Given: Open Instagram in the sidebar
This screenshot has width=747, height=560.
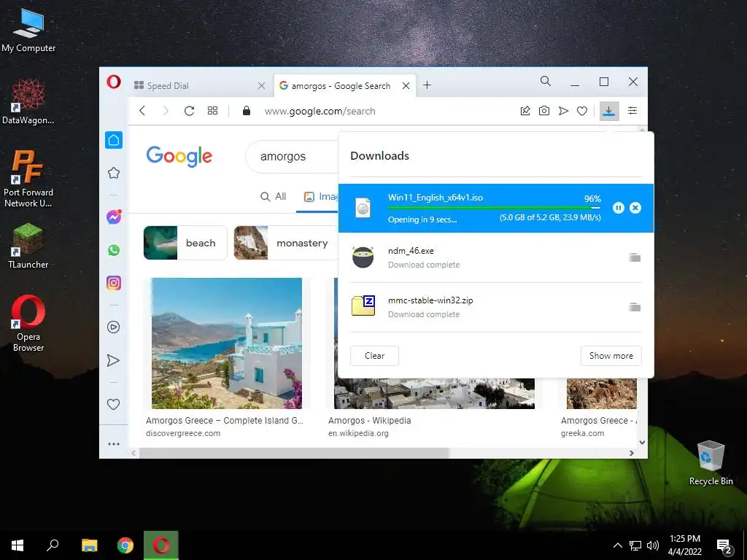Looking at the screenshot, I should tap(114, 283).
